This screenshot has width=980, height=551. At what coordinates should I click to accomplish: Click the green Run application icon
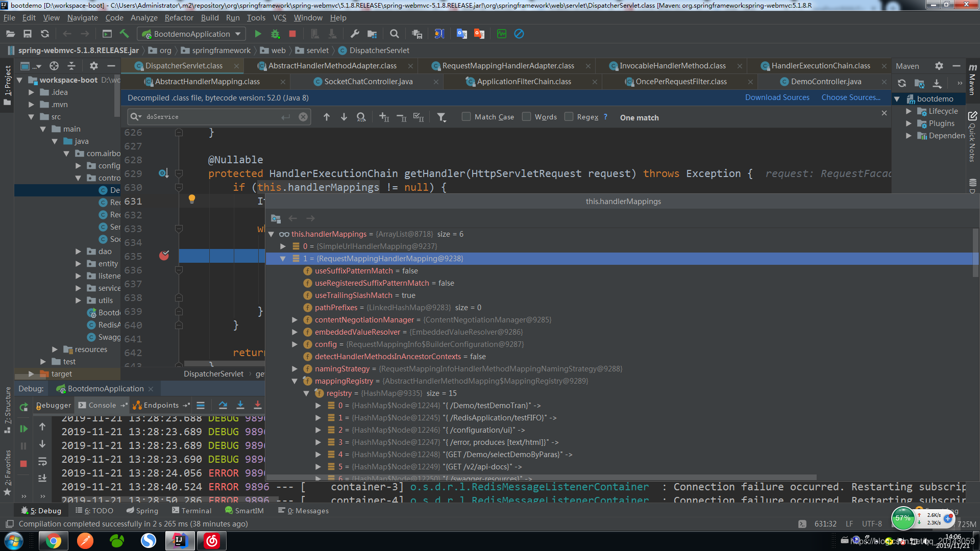[258, 34]
